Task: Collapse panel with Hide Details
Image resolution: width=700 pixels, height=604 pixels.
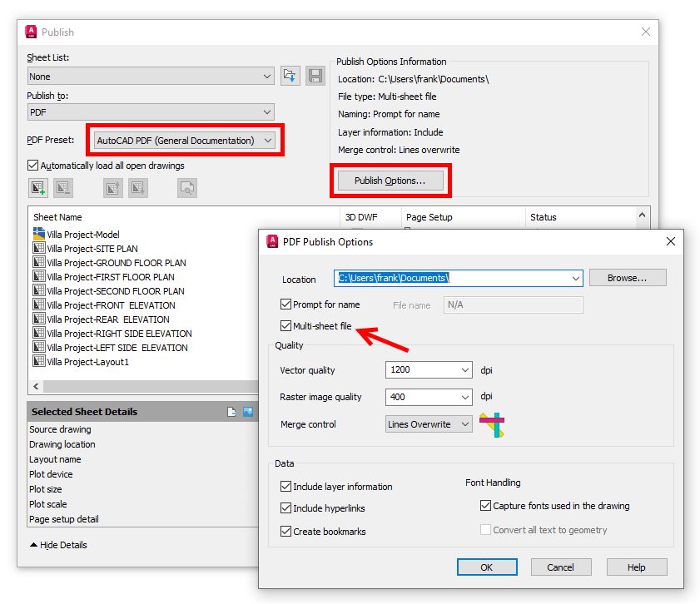Action: point(58,545)
